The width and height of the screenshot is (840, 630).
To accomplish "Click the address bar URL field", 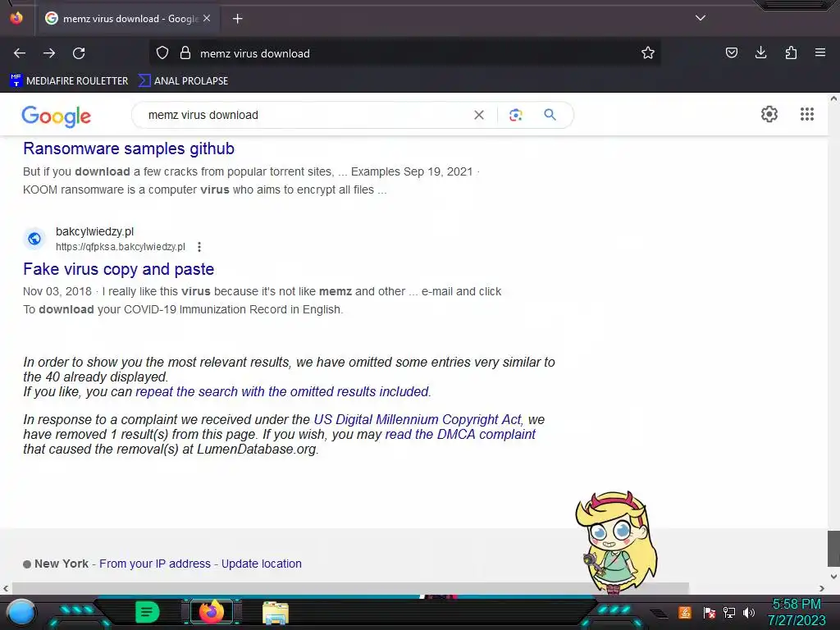I will [x=404, y=53].
